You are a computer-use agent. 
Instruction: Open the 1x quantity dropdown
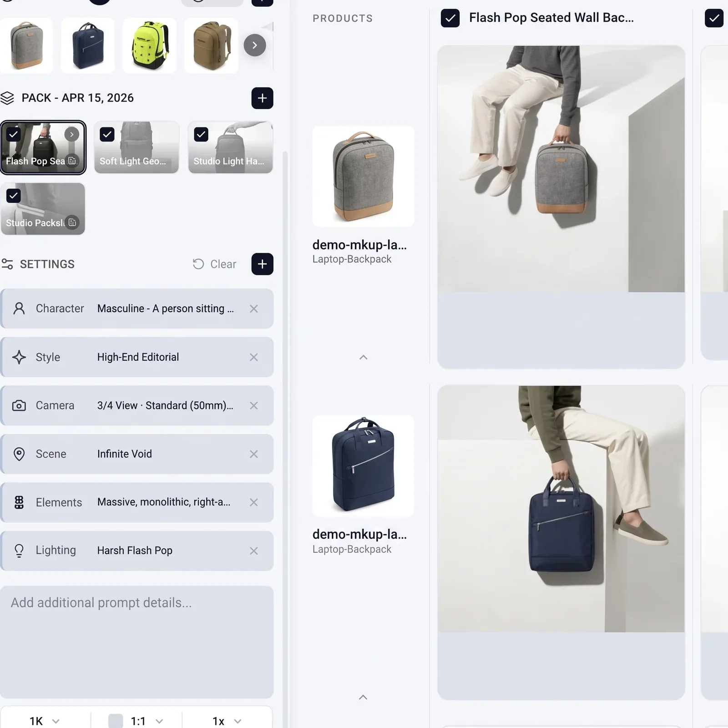click(x=227, y=721)
